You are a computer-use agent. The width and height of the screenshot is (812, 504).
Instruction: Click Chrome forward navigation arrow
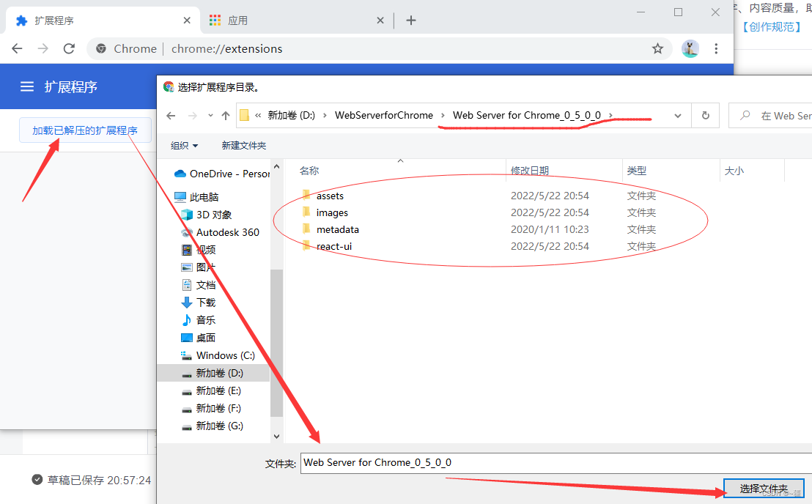43,48
